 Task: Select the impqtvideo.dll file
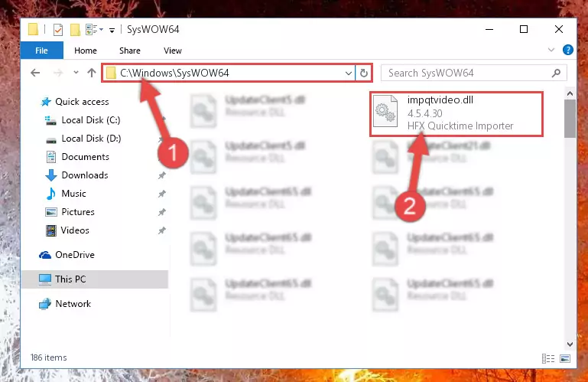pyautogui.click(x=456, y=113)
